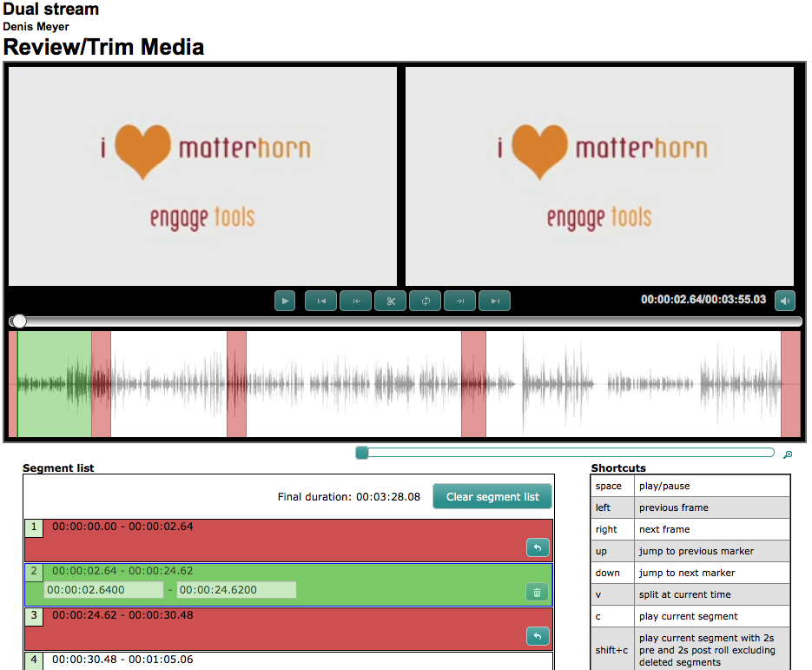The height and width of the screenshot is (670, 812).
Task: Click the solid-triangle jump to next marker icon
Action: tap(494, 301)
